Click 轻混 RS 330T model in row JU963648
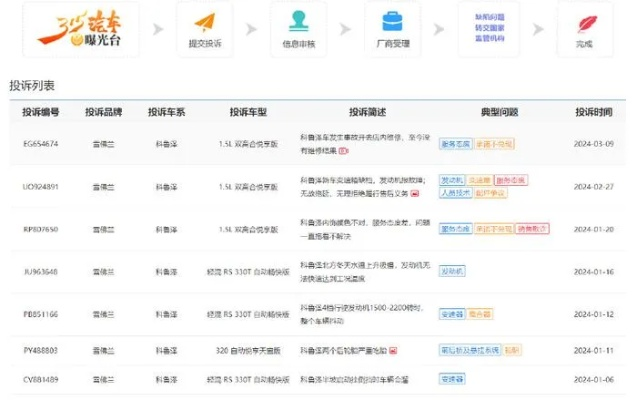Screen dimensions: 637x400 (x=248, y=272)
